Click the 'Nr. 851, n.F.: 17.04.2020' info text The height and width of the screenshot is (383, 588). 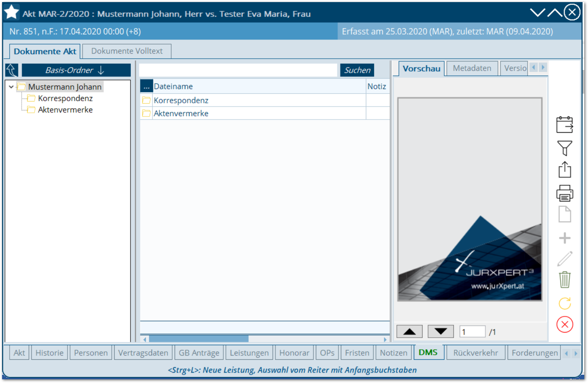[x=75, y=31]
